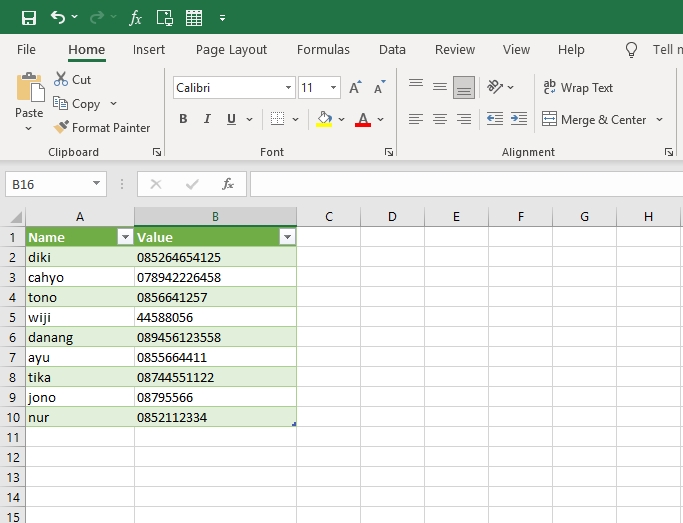683x523 pixels.
Task: Click Merge & Center
Action: [x=594, y=119]
